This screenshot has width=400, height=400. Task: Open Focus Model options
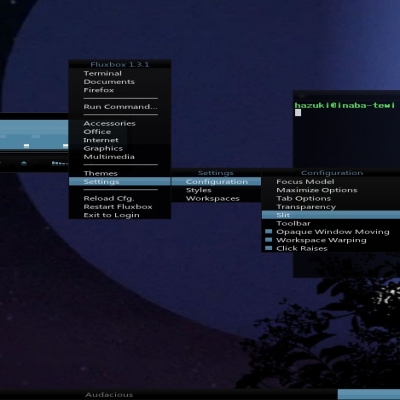point(331,182)
